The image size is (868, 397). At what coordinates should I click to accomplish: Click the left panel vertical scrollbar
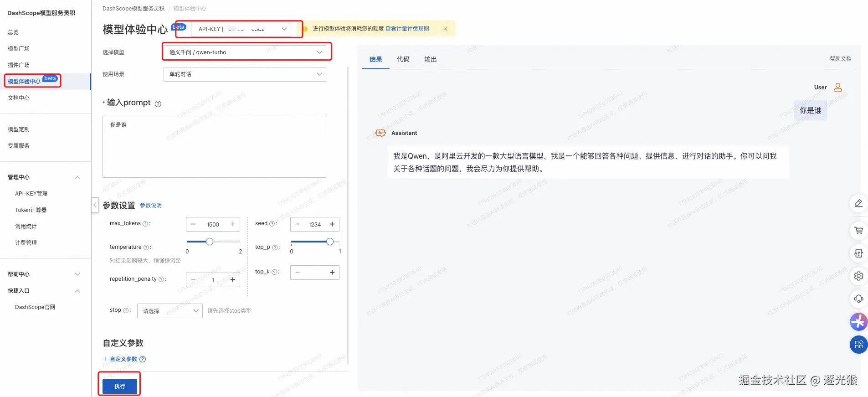tap(348, 214)
